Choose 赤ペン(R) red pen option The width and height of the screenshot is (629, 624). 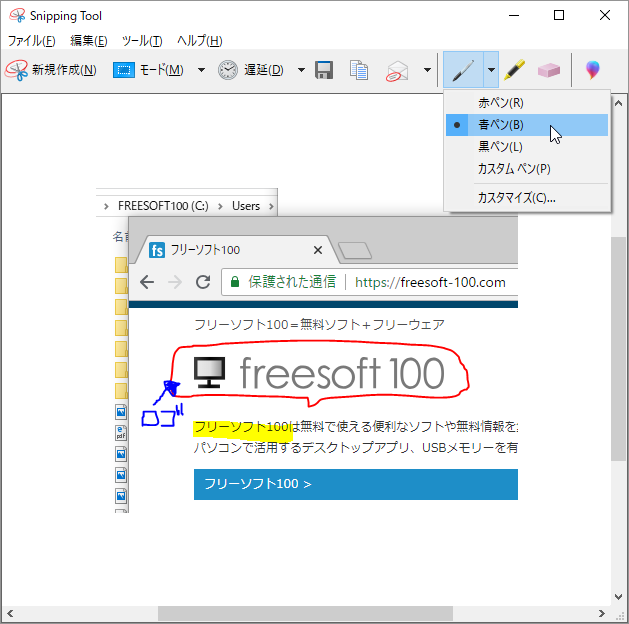pos(527,103)
